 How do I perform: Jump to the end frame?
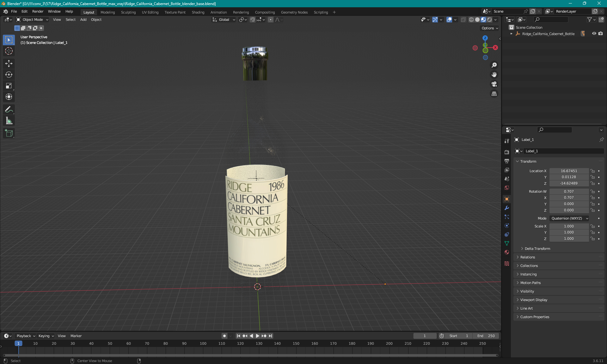point(270,336)
